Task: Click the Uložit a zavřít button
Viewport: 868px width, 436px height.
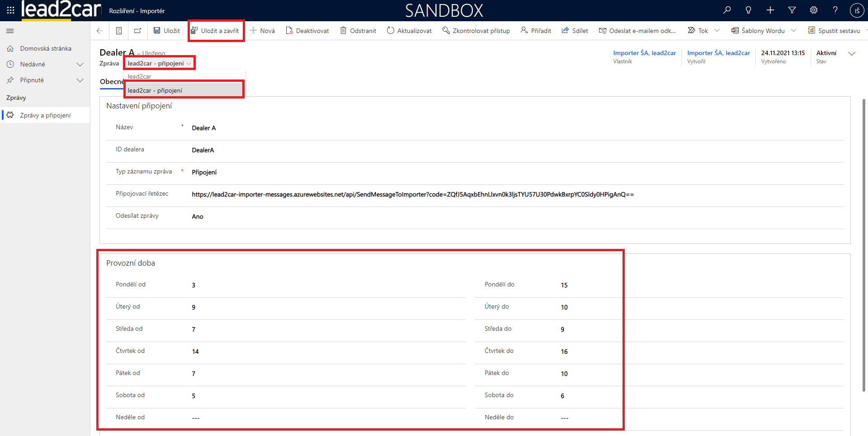Action: tap(215, 31)
